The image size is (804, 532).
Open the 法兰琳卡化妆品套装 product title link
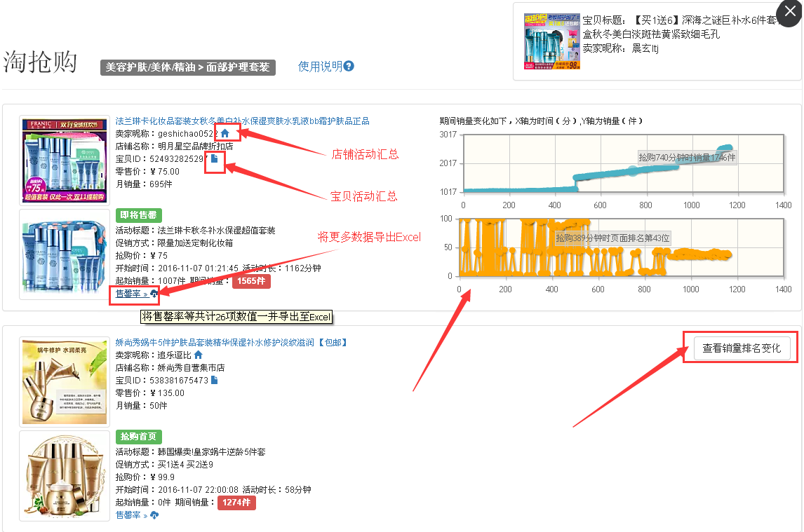click(242, 121)
